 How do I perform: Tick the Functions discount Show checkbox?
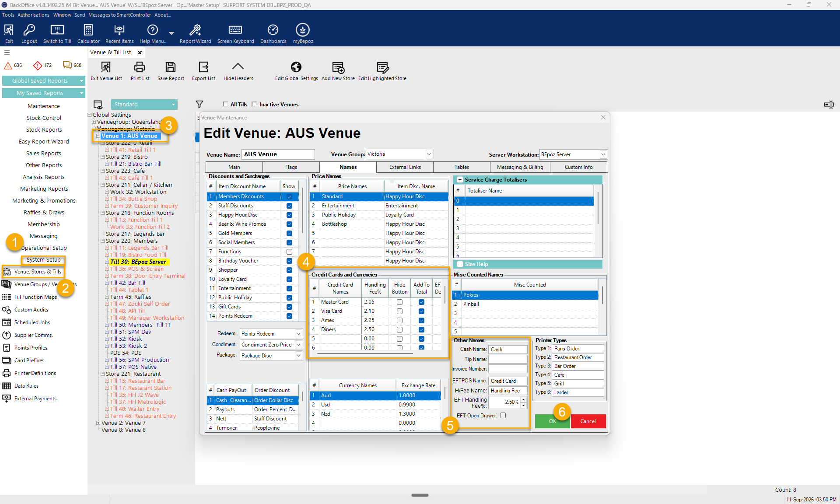pos(289,252)
